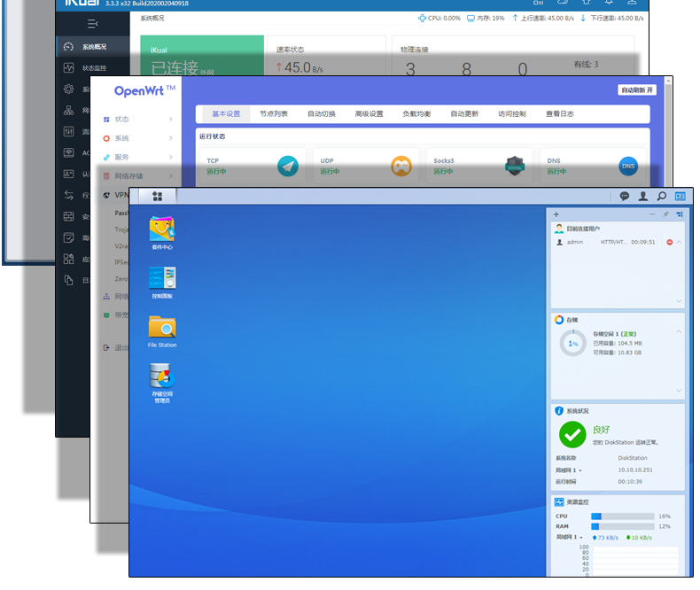Open the 访问控制 tab in OpenWrt
Viewport: 700px width, 590px height.
click(x=512, y=113)
